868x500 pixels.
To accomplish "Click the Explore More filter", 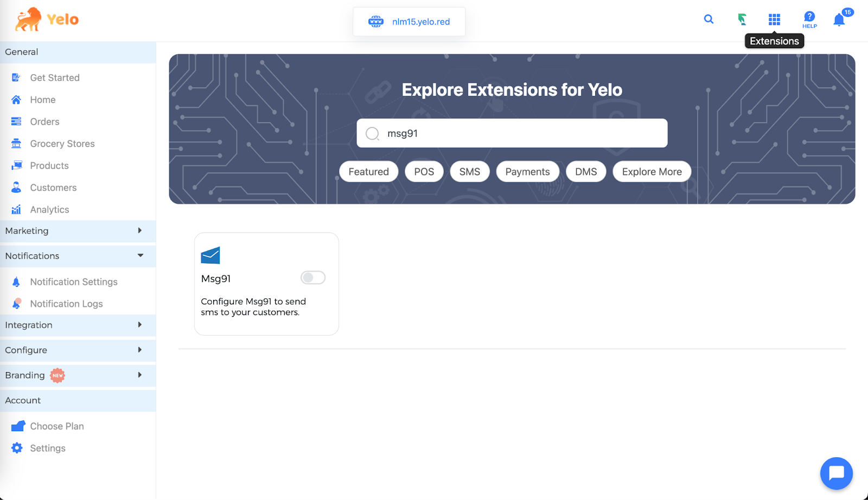I will 652,171.
